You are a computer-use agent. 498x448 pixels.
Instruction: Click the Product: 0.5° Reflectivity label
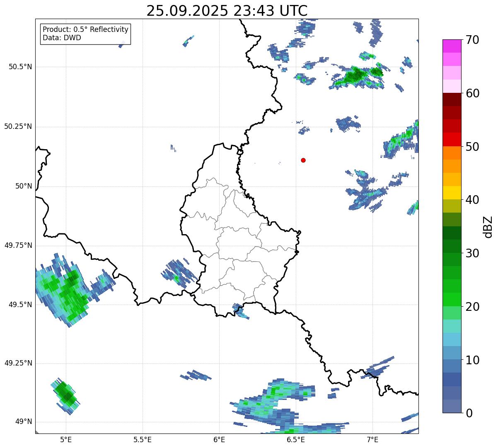85,30
